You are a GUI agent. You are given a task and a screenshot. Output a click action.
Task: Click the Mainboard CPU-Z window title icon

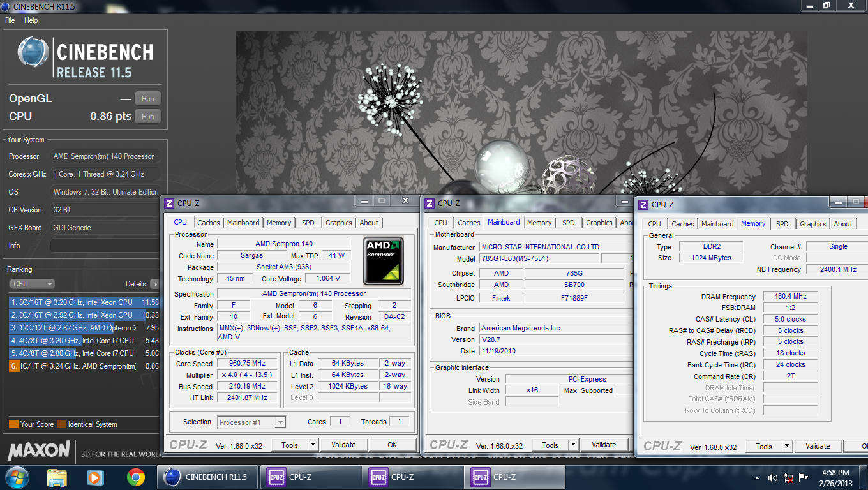tap(430, 204)
